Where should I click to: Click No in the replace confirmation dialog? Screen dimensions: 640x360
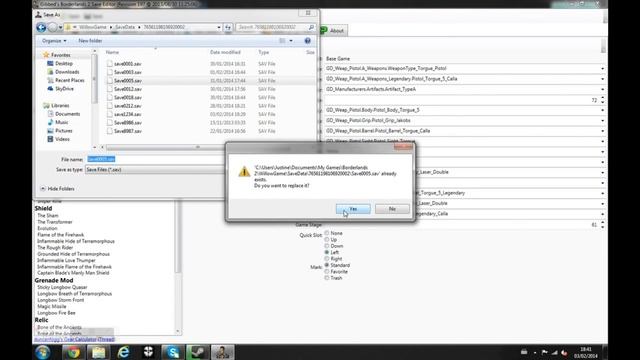pos(392,209)
